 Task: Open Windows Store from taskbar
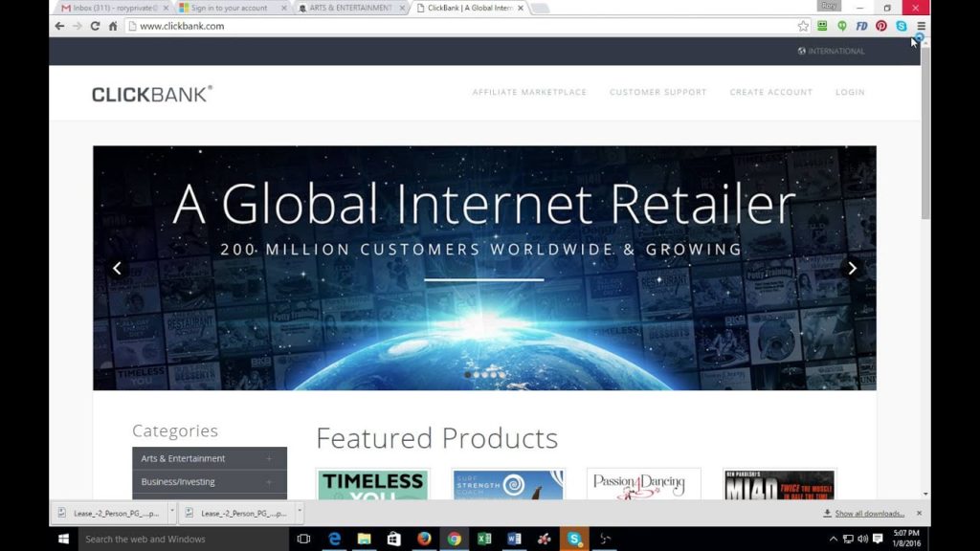tap(393, 539)
